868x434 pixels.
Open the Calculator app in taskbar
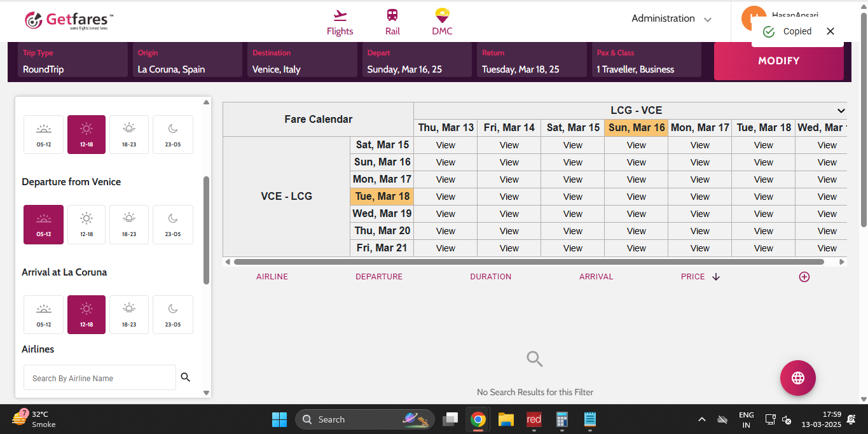point(561,419)
